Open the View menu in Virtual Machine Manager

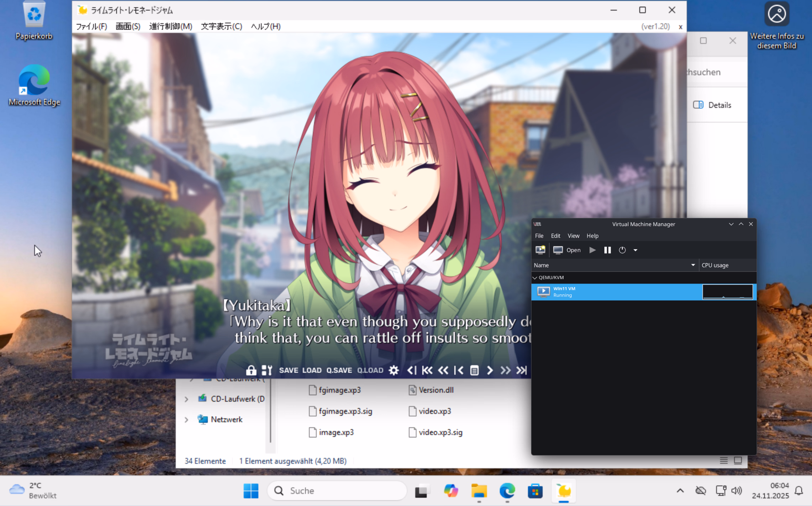573,236
